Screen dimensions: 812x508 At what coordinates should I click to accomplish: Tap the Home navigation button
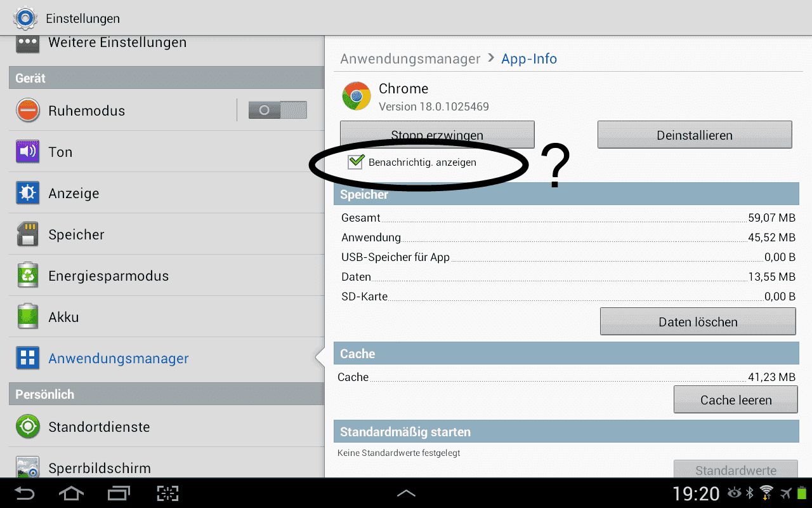click(x=71, y=493)
